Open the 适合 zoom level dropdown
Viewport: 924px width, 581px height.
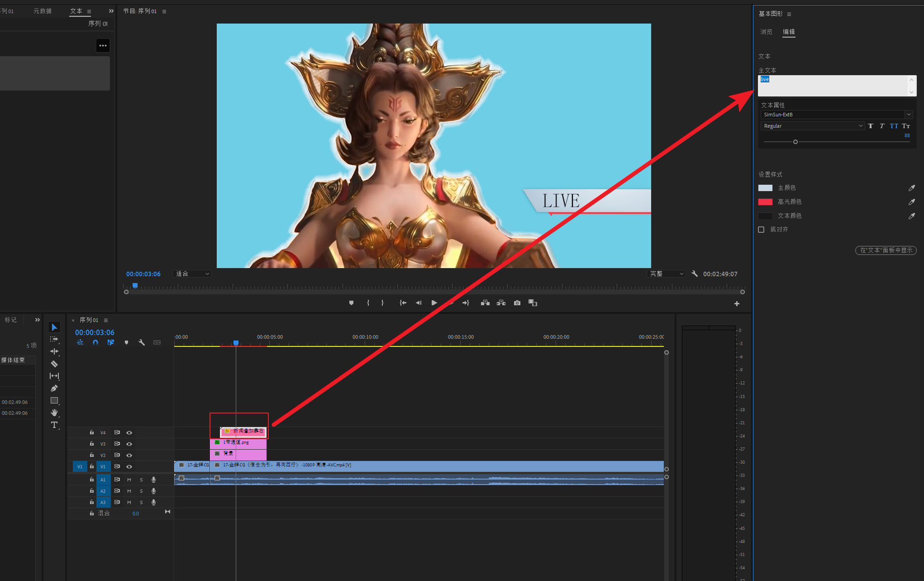[192, 274]
